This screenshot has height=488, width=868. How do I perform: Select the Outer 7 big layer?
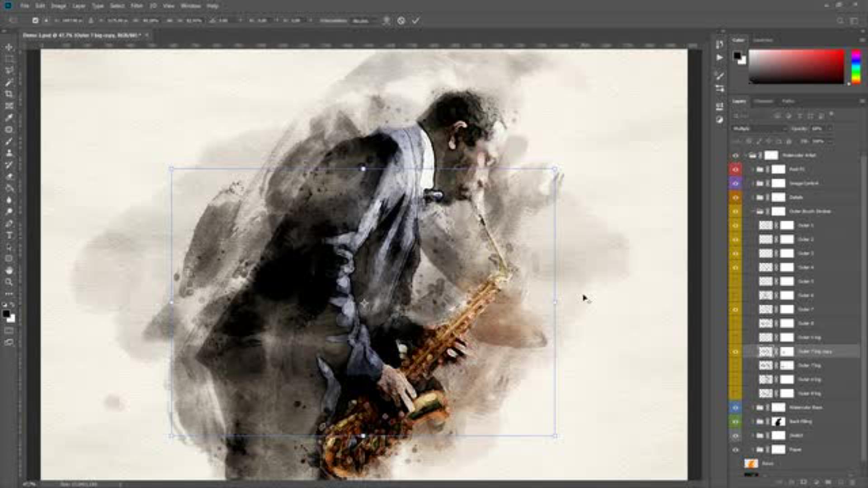click(809, 366)
